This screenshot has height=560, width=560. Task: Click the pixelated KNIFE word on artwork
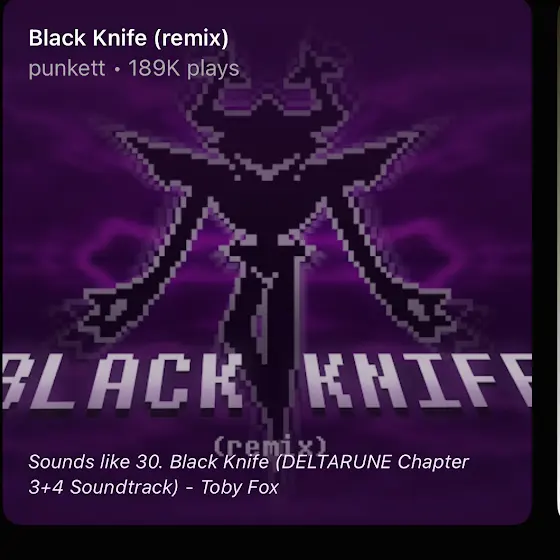tap(418, 380)
